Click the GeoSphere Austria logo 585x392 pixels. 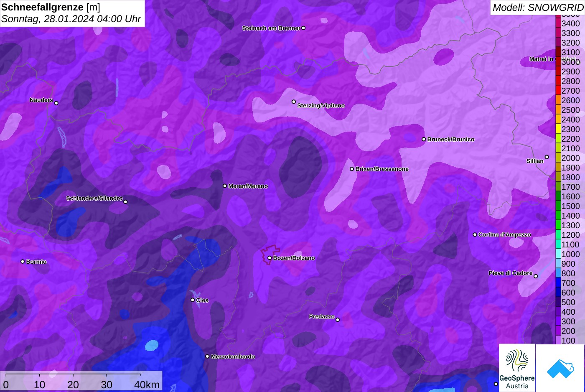[x=517, y=368]
